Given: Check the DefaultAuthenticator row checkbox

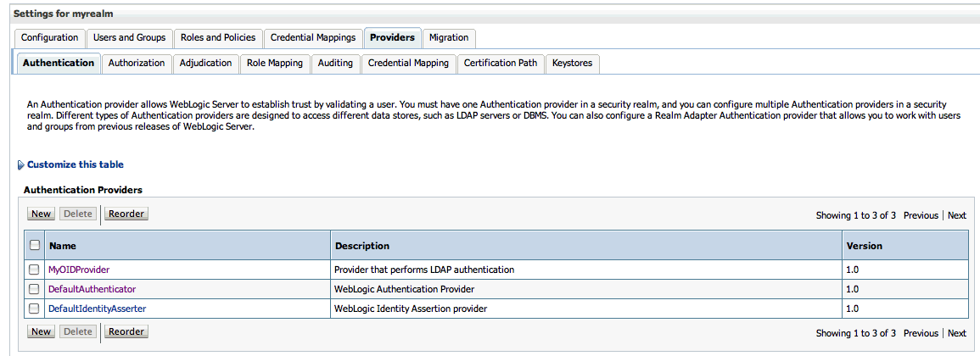Looking at the screenshot, I should tap(35, 289).
